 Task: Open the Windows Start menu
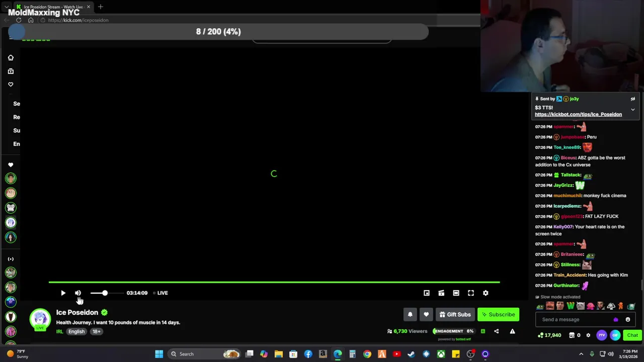click(x=159, y=354)
